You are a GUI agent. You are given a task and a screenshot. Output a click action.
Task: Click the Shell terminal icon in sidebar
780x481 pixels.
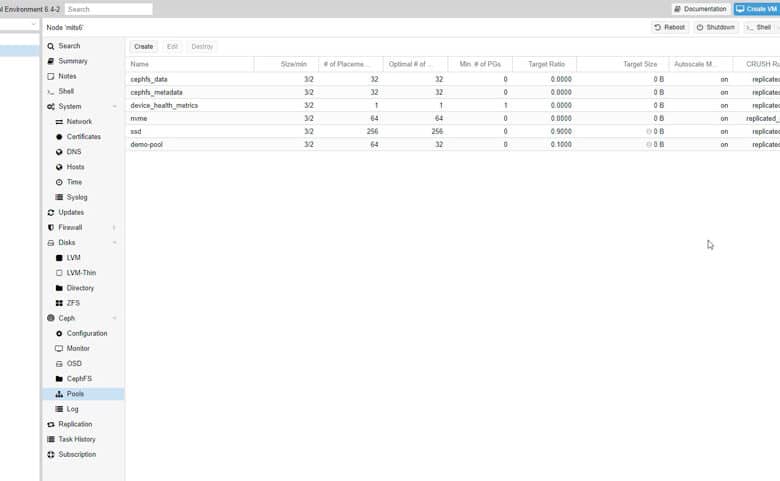tap(51, 92)
